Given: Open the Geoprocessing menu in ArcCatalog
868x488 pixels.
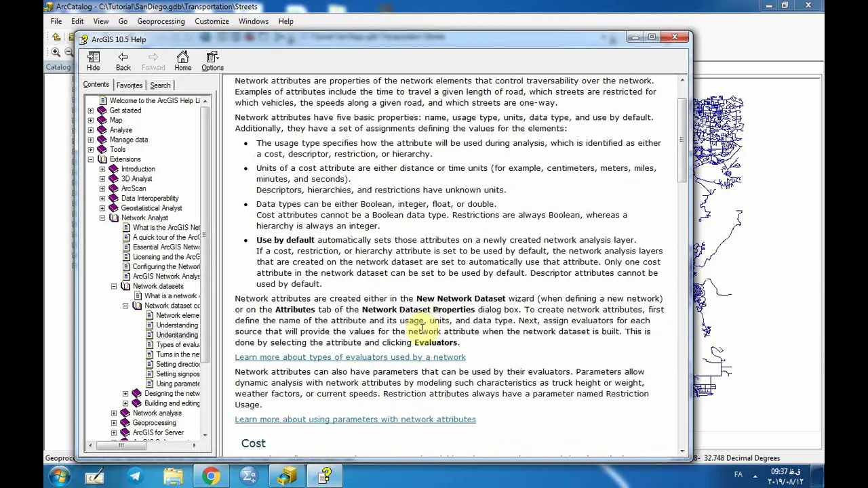Looking at the screenshot, I should pyautogui.click(x=161, y=21).
